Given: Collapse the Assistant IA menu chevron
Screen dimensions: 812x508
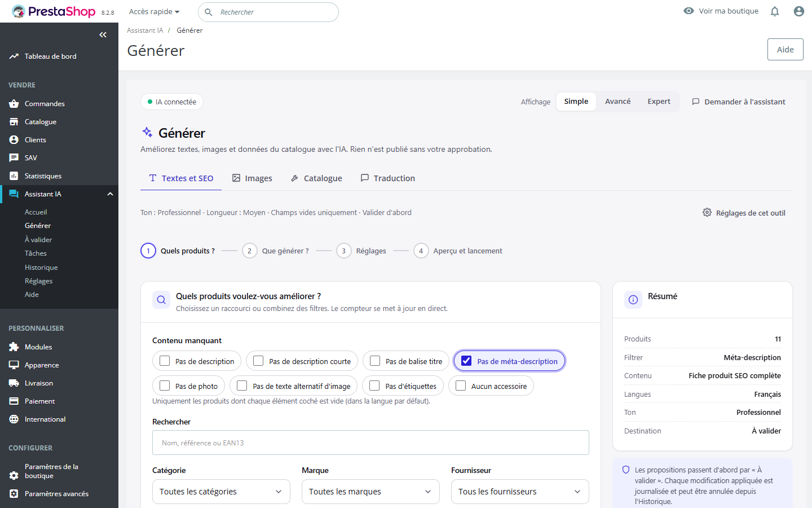Looking at the screenshot, I should (x=111, y=194).
